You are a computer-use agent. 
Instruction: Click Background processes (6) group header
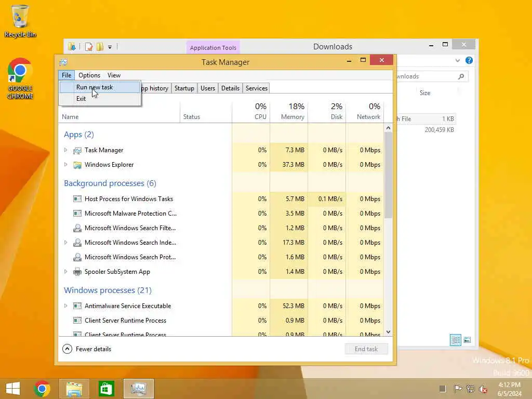pyautogui.click(x=110, y=183)
